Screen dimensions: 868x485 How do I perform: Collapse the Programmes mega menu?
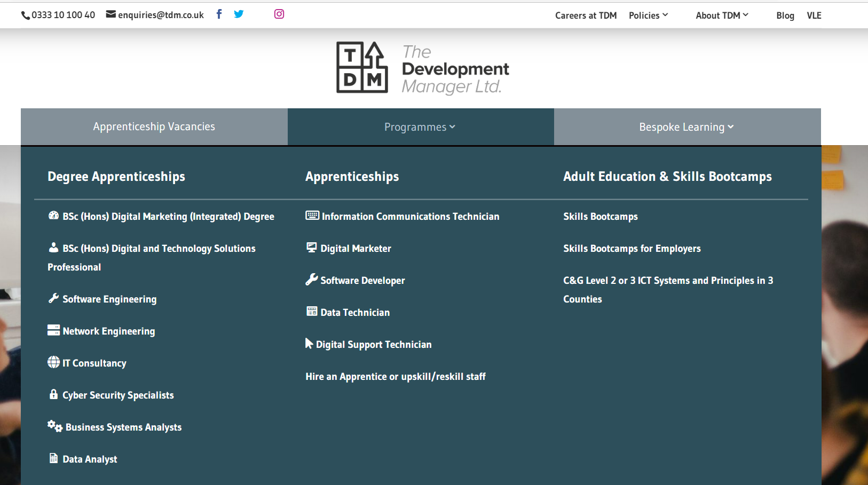(x=420, y=127)
